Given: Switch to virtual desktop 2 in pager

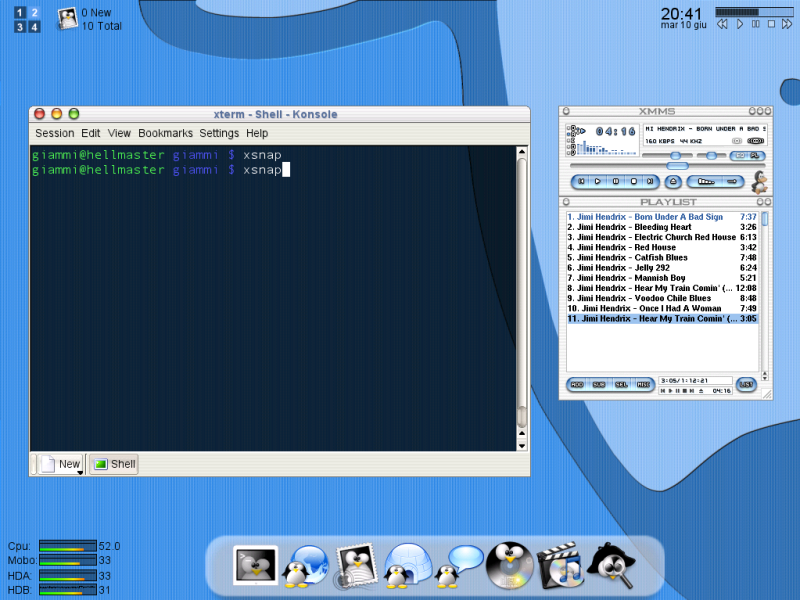Looking at the screenshot, I should tap(34, 12).
